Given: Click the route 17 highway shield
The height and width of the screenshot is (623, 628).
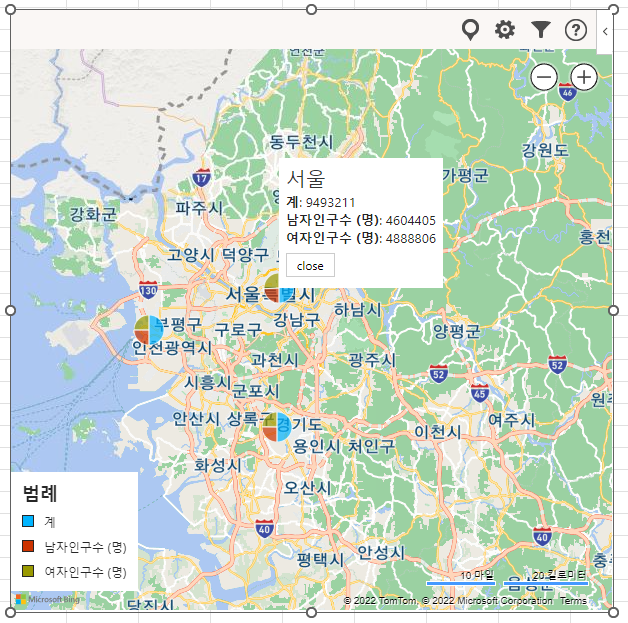Looking at the screenshot, I should (x=201, y=178).
